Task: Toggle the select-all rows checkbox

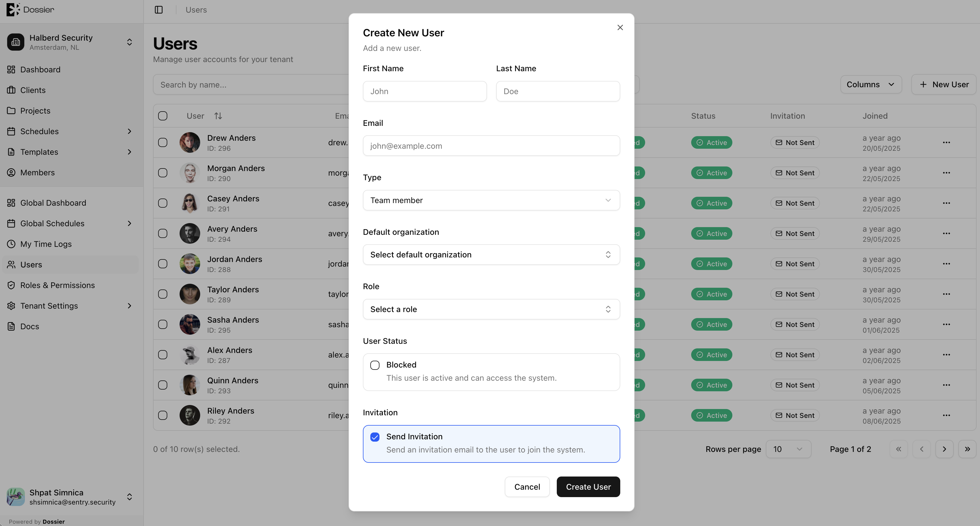Action: coord(163,116)
